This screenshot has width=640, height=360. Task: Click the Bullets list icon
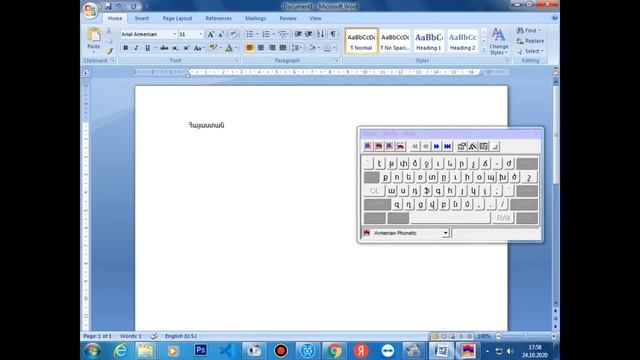[x=249, y=34]
